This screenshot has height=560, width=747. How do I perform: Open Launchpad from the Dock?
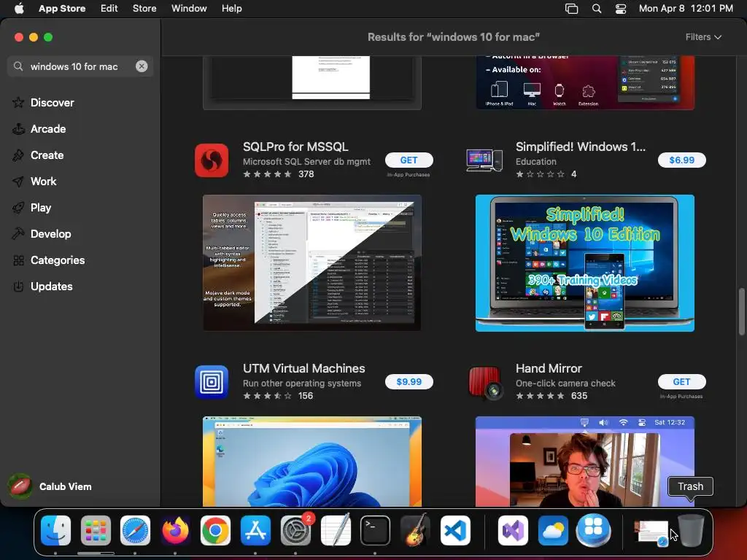click(x=96, y=530)
